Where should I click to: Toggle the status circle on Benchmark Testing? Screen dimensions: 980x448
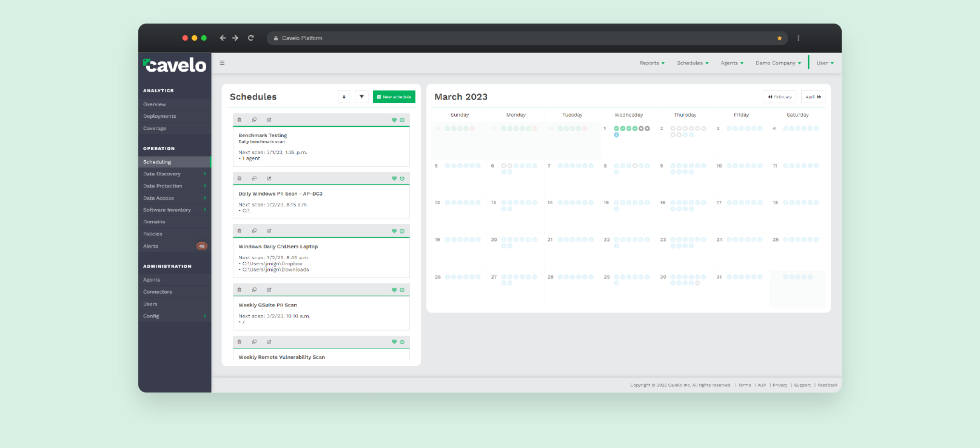click(402, 120)
